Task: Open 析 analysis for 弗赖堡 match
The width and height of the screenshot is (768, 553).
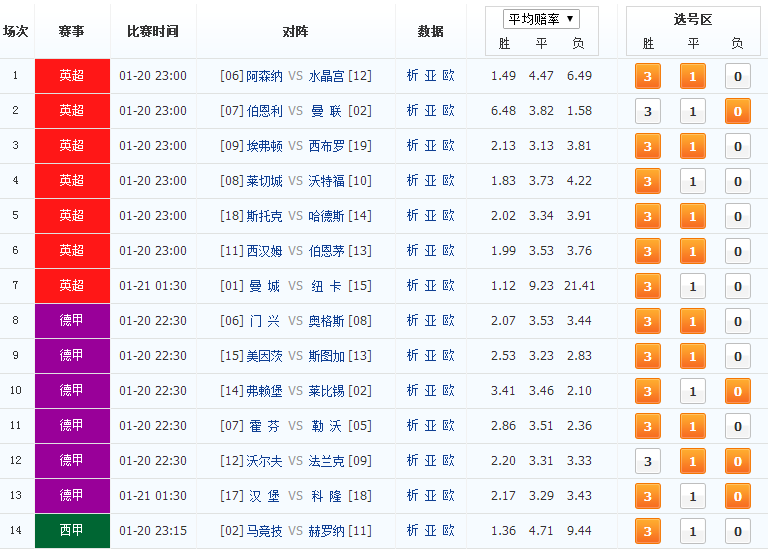Action: click(412, 391)
